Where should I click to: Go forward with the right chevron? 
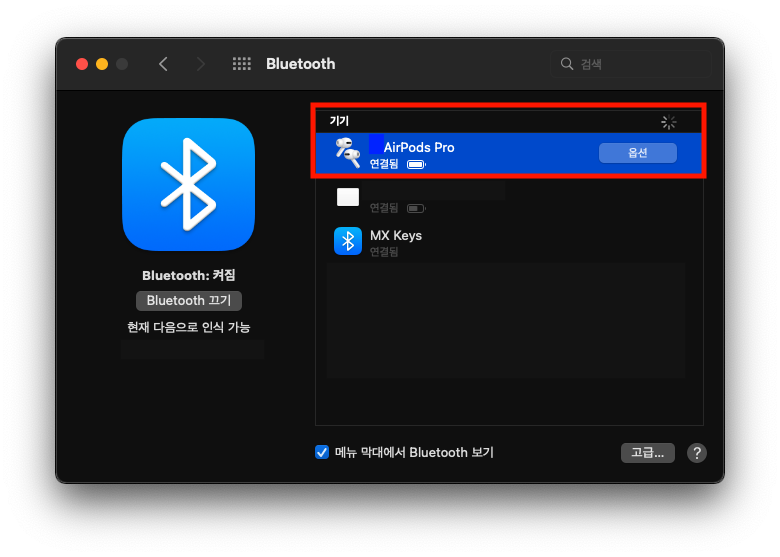[200, 64]
